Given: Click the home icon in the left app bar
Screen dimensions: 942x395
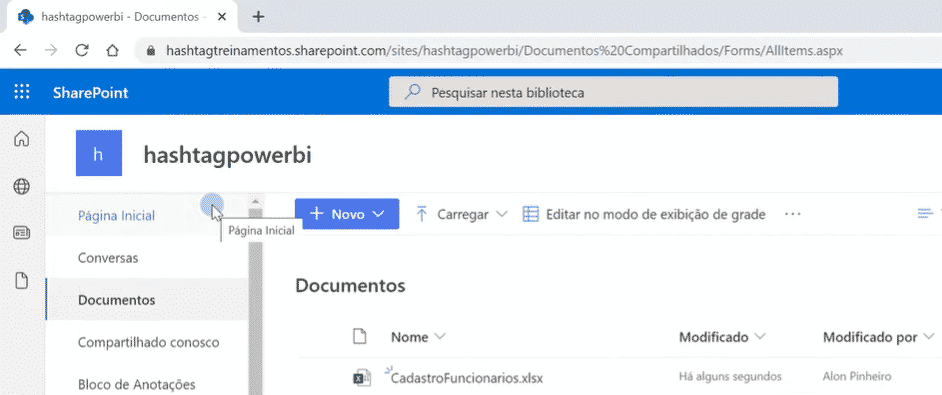Looking at the screenshot, I should tap(22, 139).
